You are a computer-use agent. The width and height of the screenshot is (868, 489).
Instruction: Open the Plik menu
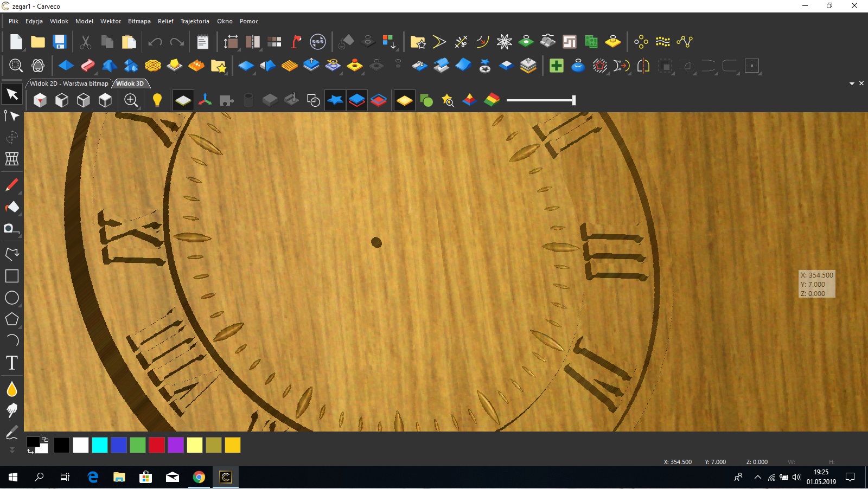coord(14,21)
